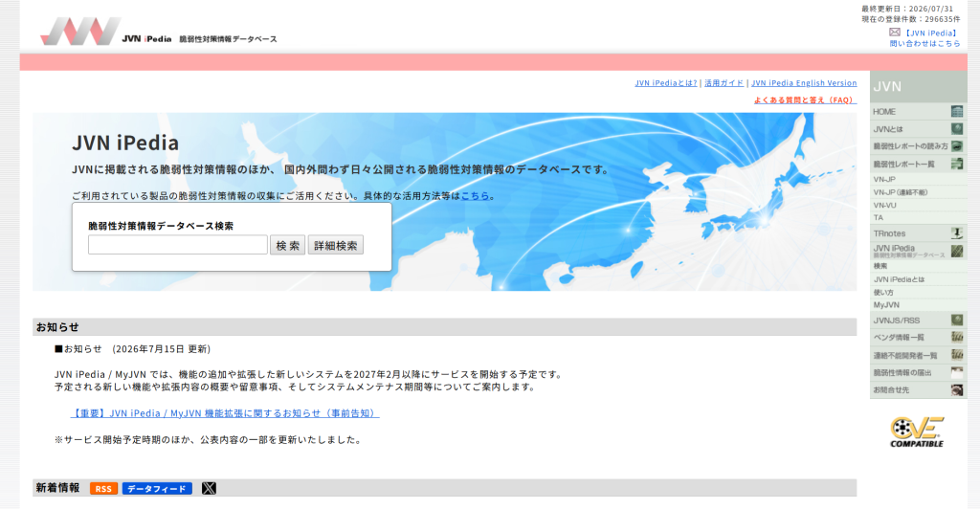Click the orange RSS badge

(x=103, y=488)
